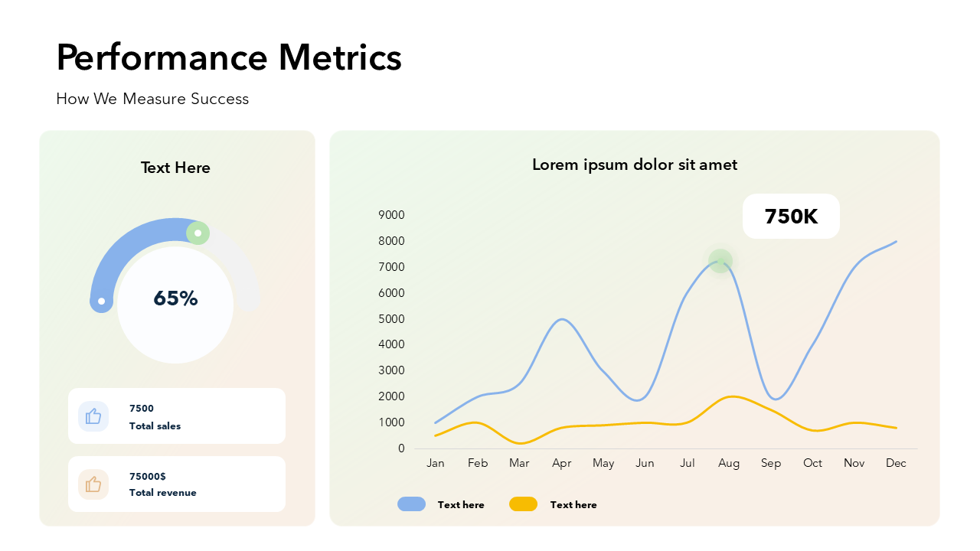Viewport: 980px width, 551px height.
Task: Click the Dec axis label
Action: coord(897,463)
